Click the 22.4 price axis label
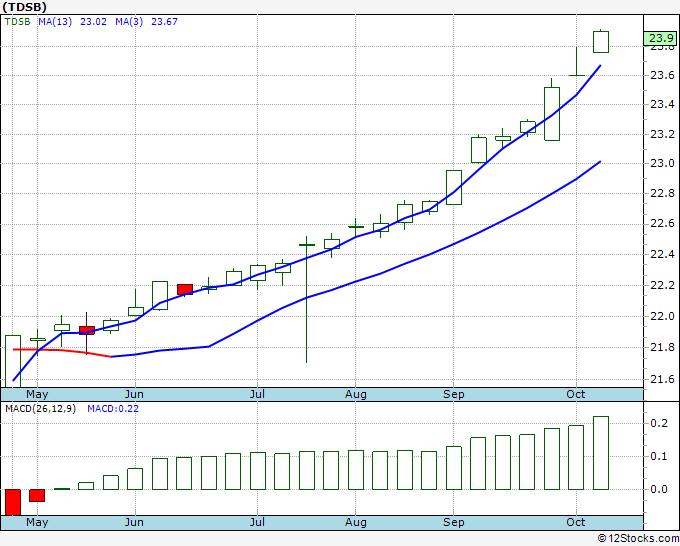Screen dimensions: 680x546 [x=663, y=255]
